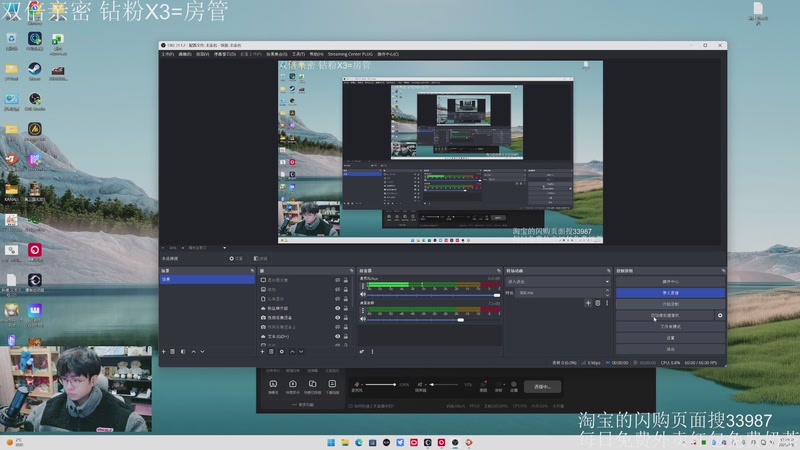Mute the 桌面音频 channel speaker icon

click(x=363, y=319)
